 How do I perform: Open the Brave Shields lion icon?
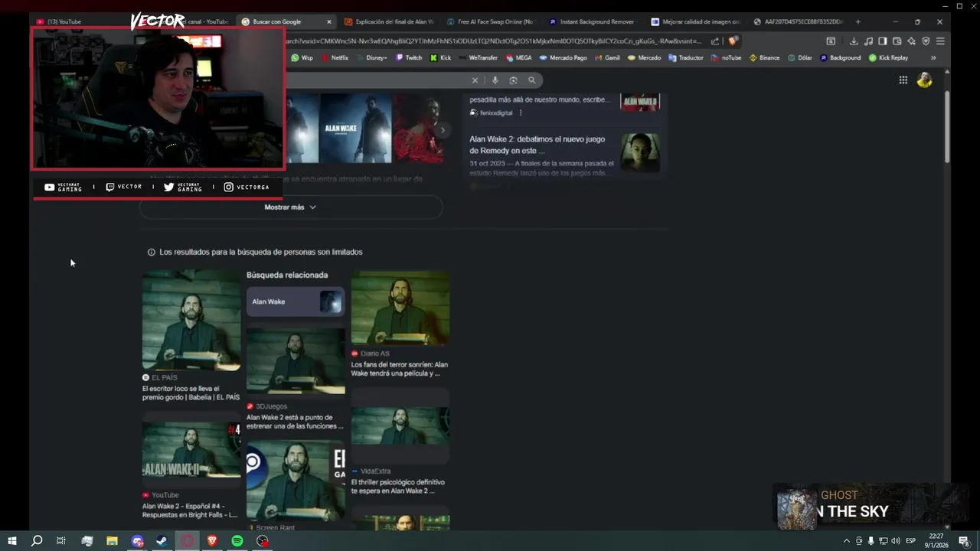(733, 41)
